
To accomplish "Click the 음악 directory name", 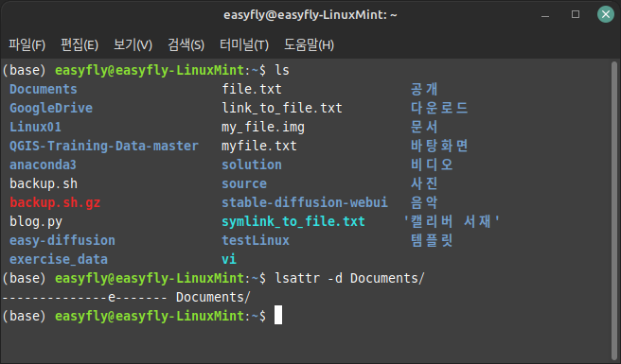I will pos(424,202).
